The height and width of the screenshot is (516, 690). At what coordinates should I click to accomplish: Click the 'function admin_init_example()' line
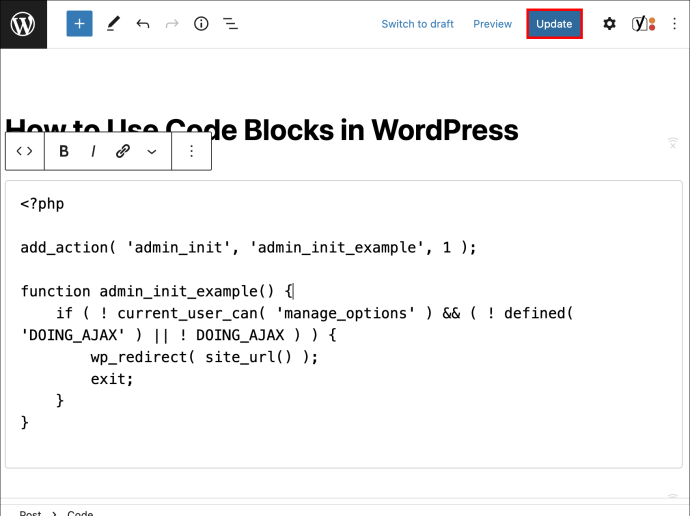[x=157, y=291]
